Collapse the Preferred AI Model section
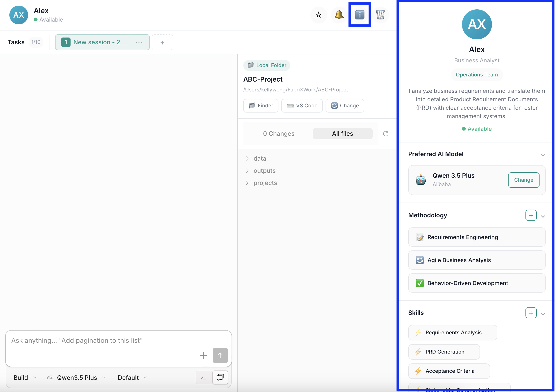This screenshot has height=392, width=555. coord(543,155)
